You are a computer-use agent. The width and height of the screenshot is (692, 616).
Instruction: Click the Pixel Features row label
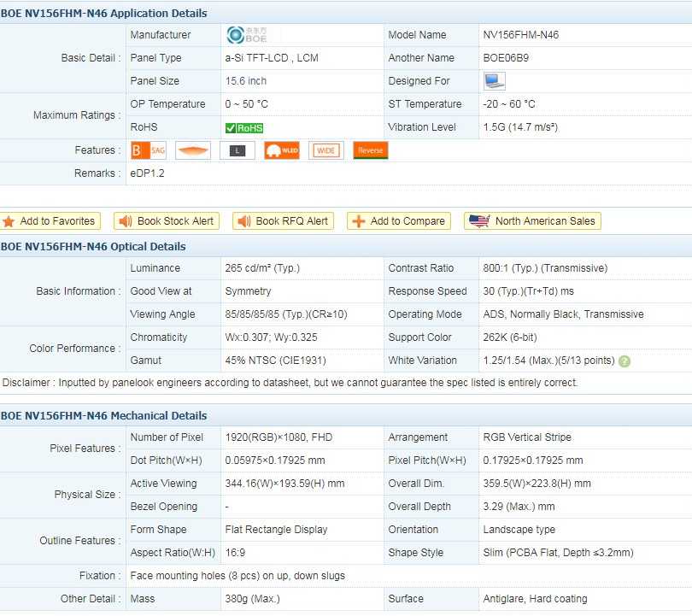85,449
